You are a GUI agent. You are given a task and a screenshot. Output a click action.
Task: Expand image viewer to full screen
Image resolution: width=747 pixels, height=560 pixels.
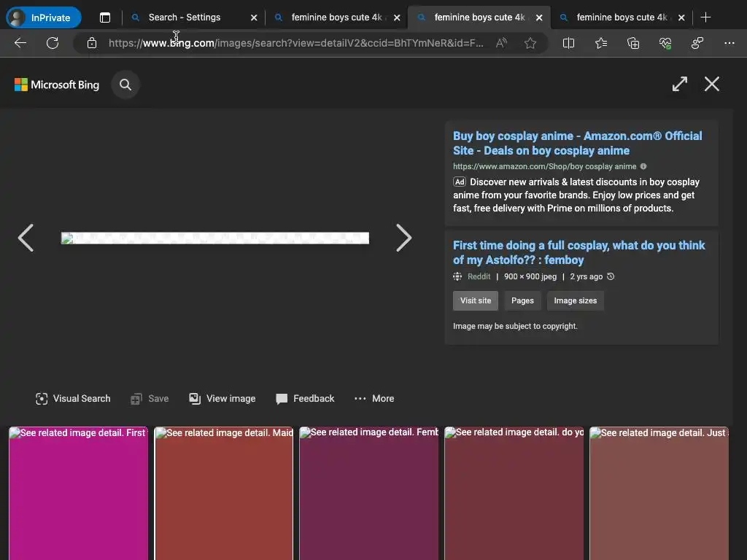pyautogui.click(x=679, y=85)
